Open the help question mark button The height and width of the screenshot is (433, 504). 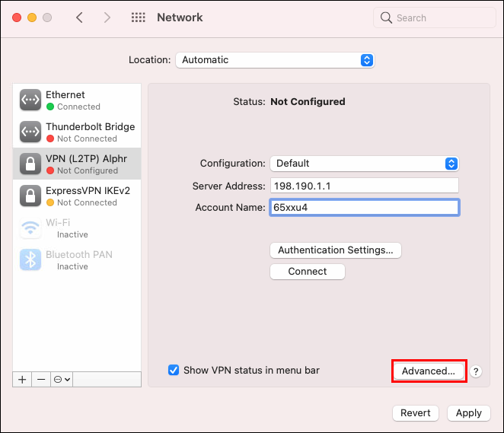pos(476,371)
